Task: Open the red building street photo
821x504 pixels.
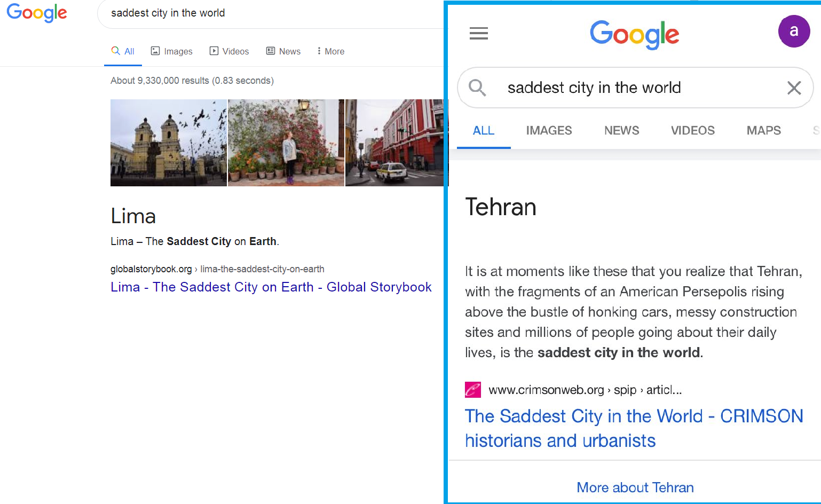Action: point(394,143)
